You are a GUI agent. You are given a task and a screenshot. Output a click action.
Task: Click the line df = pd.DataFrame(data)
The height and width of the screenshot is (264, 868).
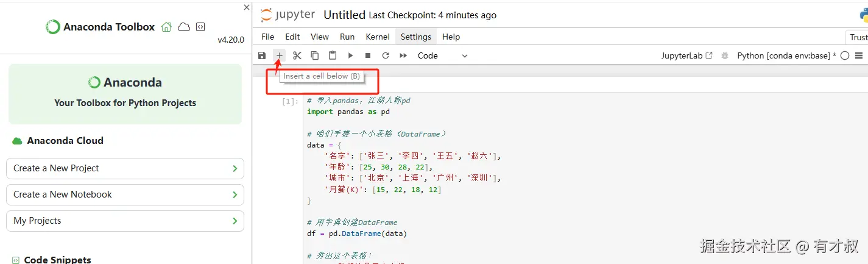[x=357, y=234]
